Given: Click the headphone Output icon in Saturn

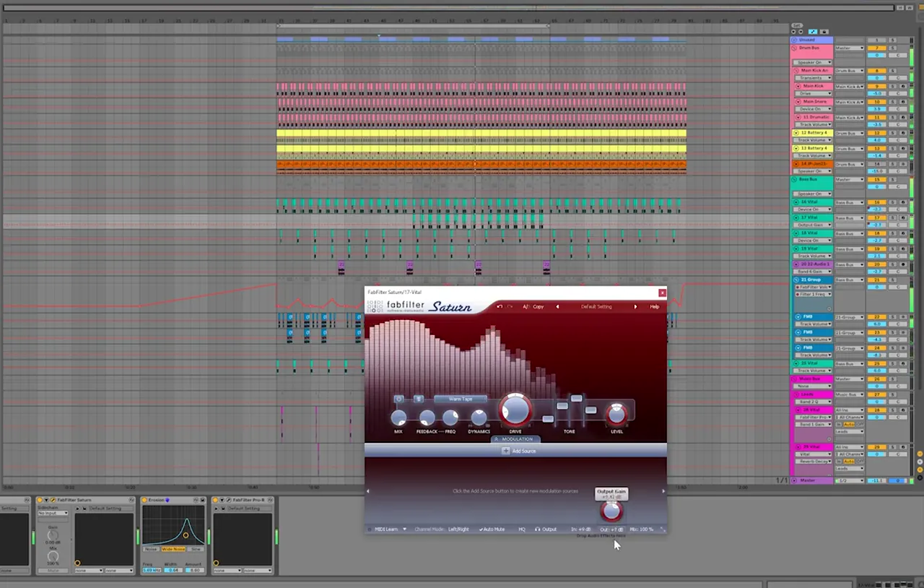Looking at the screenshot, I should [x=538, y=529].
